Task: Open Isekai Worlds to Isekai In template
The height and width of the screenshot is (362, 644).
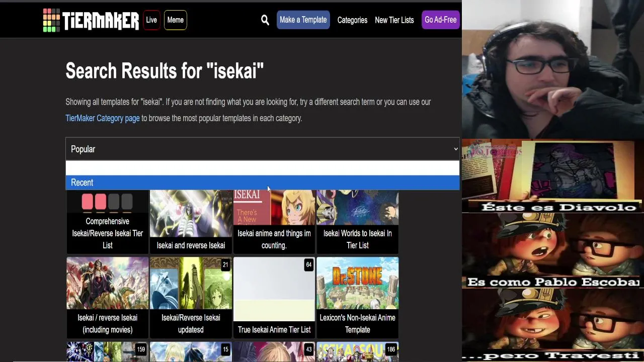Action: 358,221
